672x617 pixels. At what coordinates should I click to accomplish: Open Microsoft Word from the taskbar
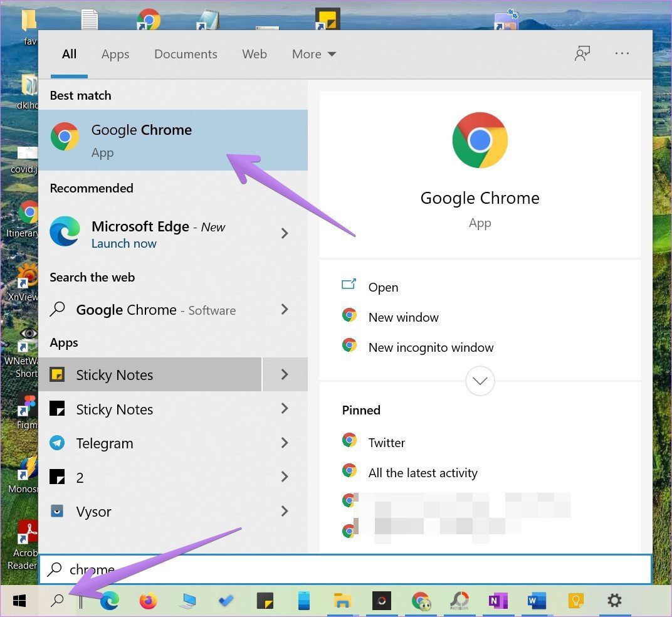[537, 601]
